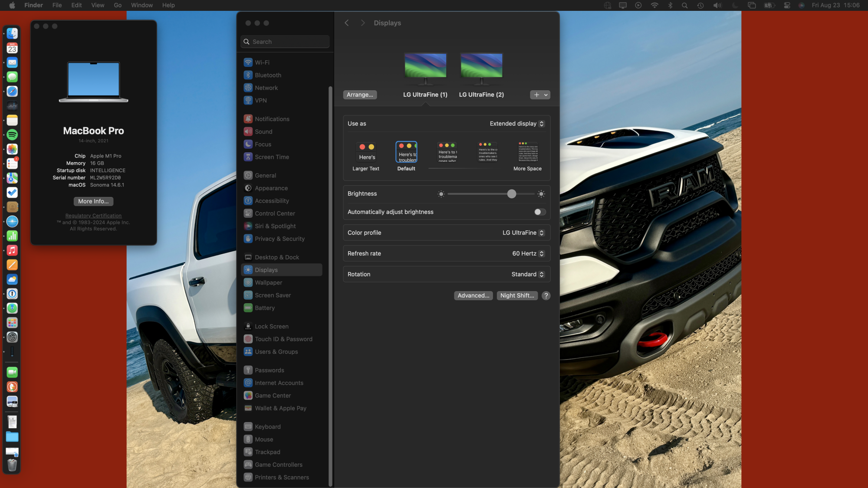Toggle Automatically adjust brightness switch
Image resolution: width=868 pixels, height=488 pixels.
(x=540, y=212)
